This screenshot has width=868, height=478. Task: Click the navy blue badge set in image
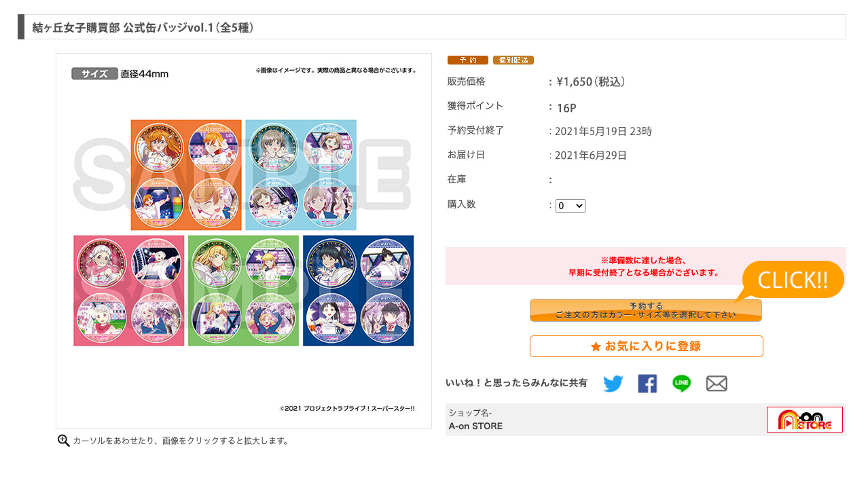coord(358,291)
